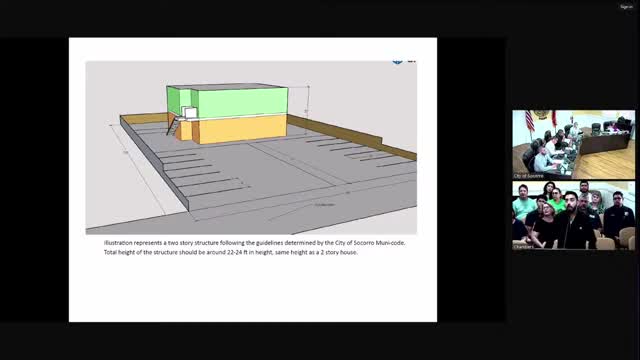The image size is (640, 360).
Task: Click the Sign in link
Action: click(626, 7)
